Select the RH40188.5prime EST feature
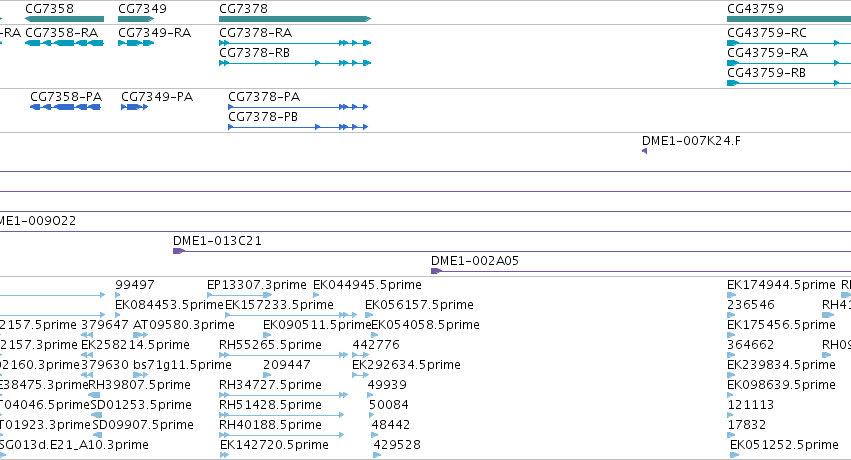 [x=281, y=435]
